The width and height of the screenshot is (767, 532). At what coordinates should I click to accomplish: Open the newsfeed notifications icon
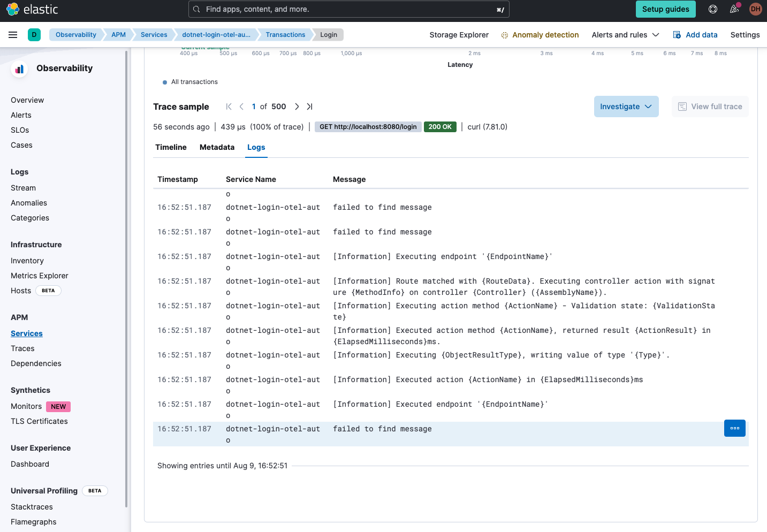coord(734,9)
